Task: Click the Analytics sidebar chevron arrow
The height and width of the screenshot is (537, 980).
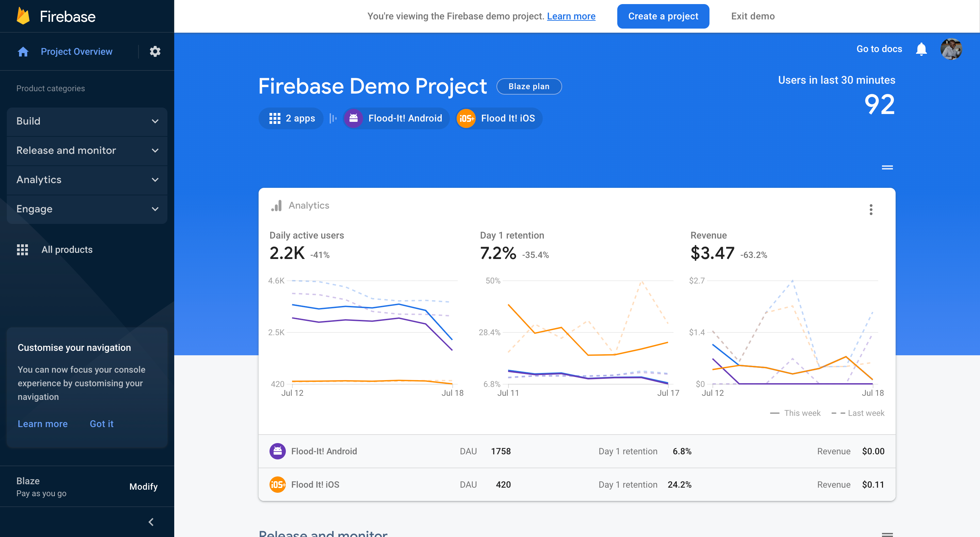Action: [155, 180]
